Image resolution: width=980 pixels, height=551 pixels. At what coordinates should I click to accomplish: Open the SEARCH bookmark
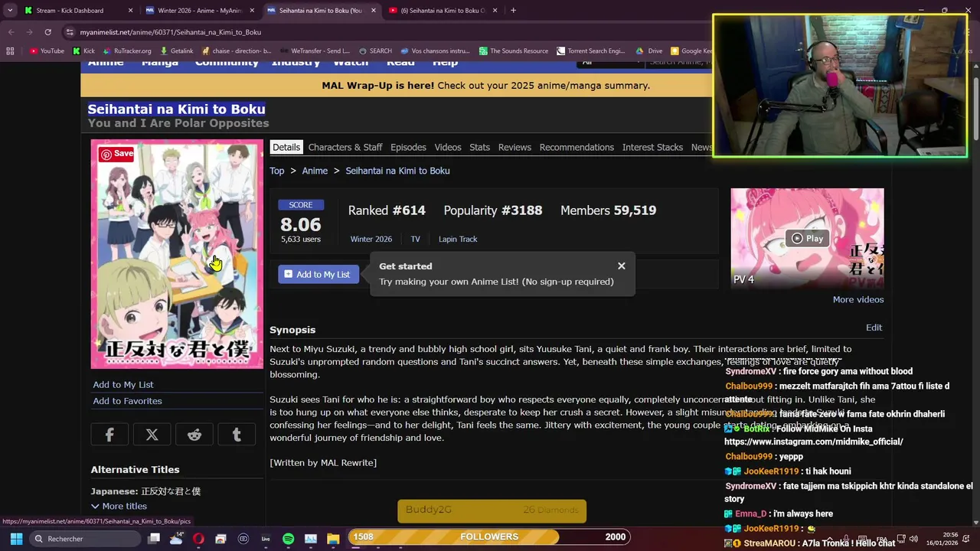click(375, 51)
